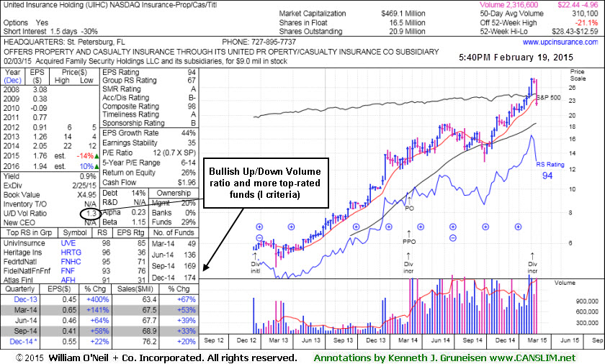The image size is (605, 364).
Task: Open the www.upcinsurance.com website link
Action: (x=560, y=42)
